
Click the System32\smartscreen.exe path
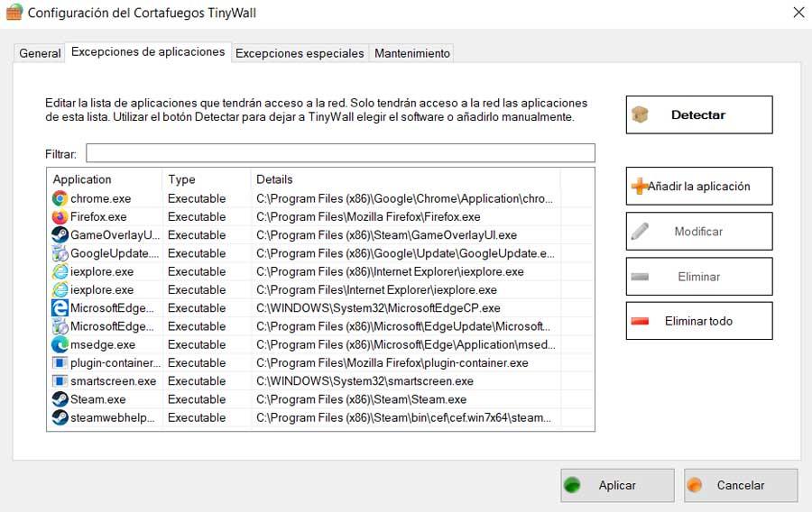coord(364,381)
